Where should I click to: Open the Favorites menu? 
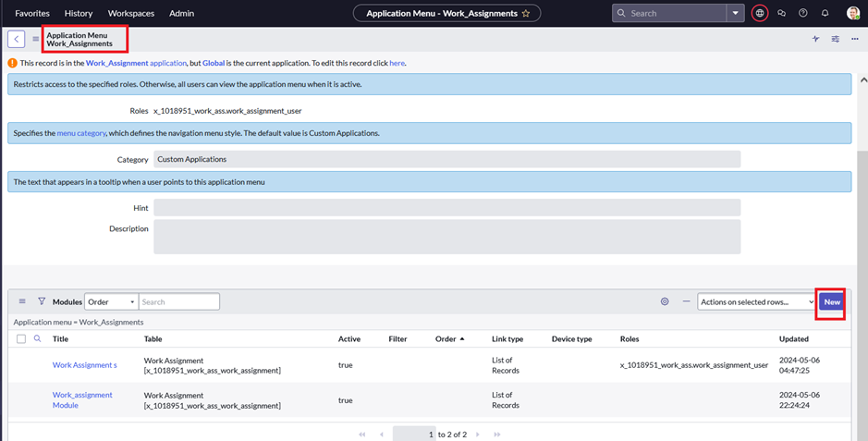32,13
